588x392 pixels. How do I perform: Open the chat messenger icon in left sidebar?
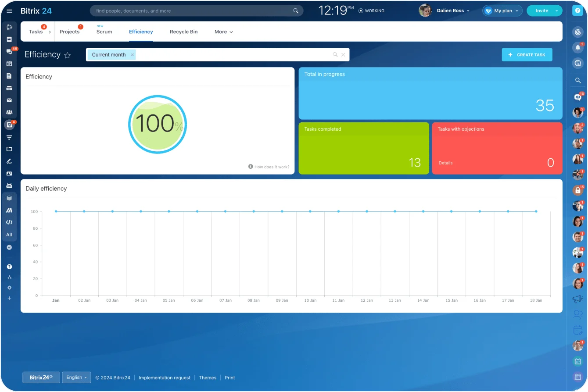coord(9,51)
